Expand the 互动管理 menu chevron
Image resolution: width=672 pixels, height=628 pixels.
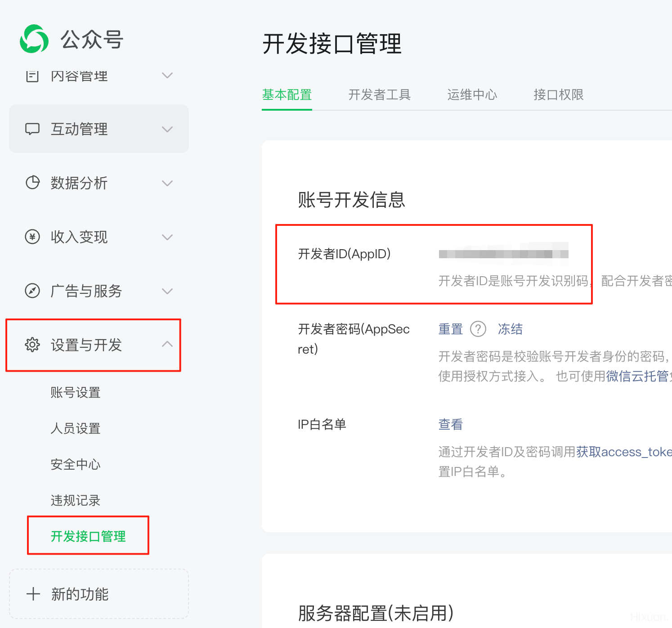(167, 129)
